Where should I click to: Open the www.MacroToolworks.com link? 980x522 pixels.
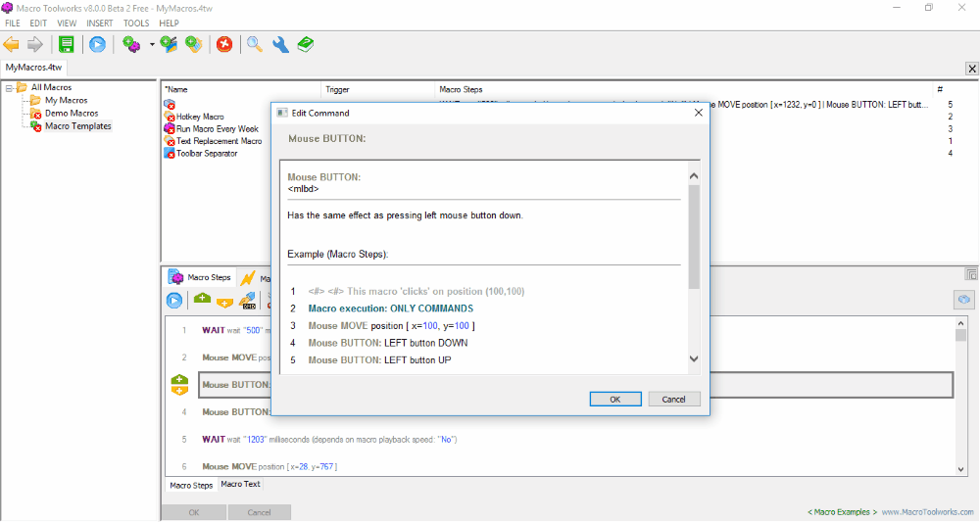click(x=927, y=512)
